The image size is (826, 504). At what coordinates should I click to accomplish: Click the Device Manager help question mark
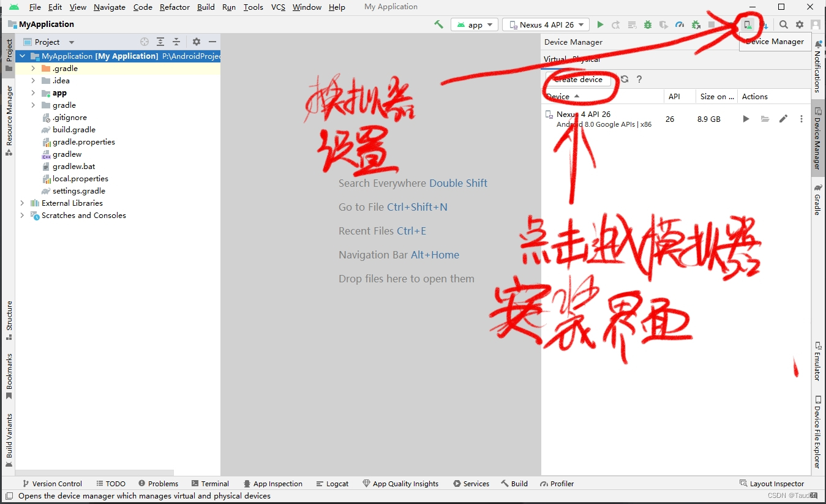pyautogui.click(x=639, y=79)
